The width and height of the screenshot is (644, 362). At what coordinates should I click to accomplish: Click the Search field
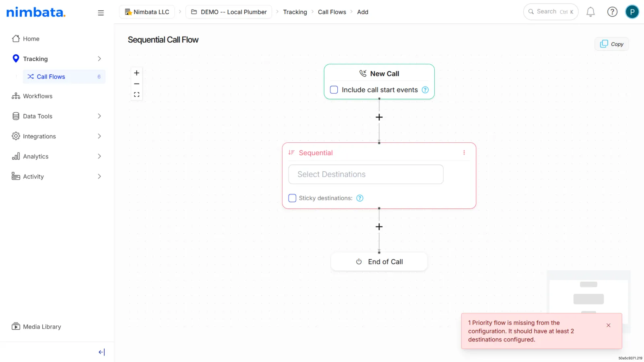click(x=551, y=12)
